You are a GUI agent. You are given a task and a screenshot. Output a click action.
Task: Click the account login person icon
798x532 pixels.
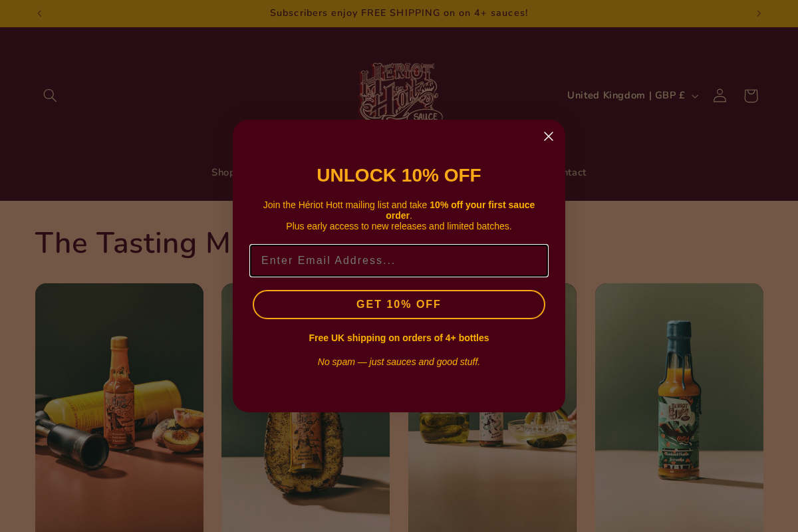[x=720, y=96]
